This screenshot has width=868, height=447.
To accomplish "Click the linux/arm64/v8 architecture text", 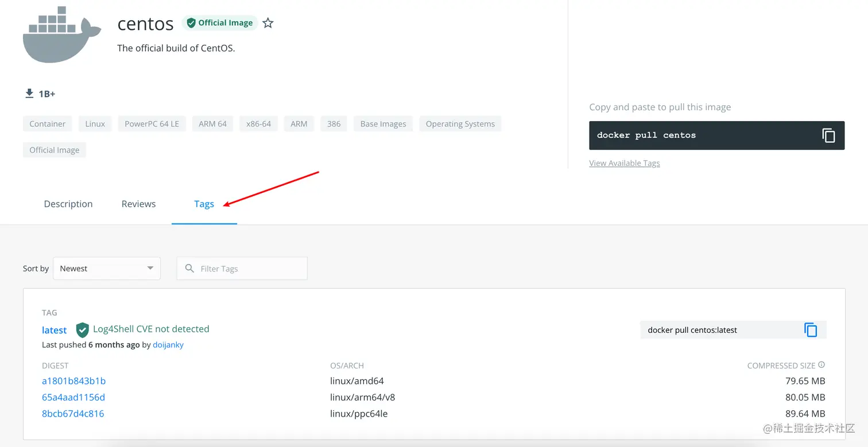I will coord(363,397).
